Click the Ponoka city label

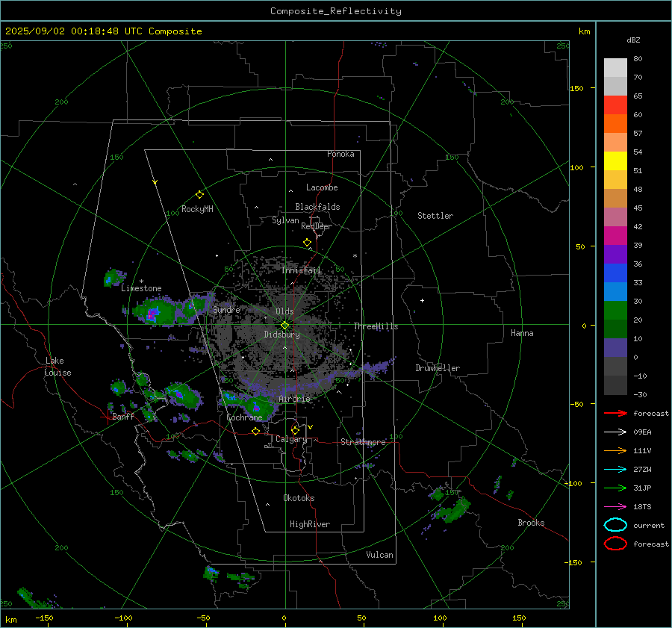click(x=340, y=154)
